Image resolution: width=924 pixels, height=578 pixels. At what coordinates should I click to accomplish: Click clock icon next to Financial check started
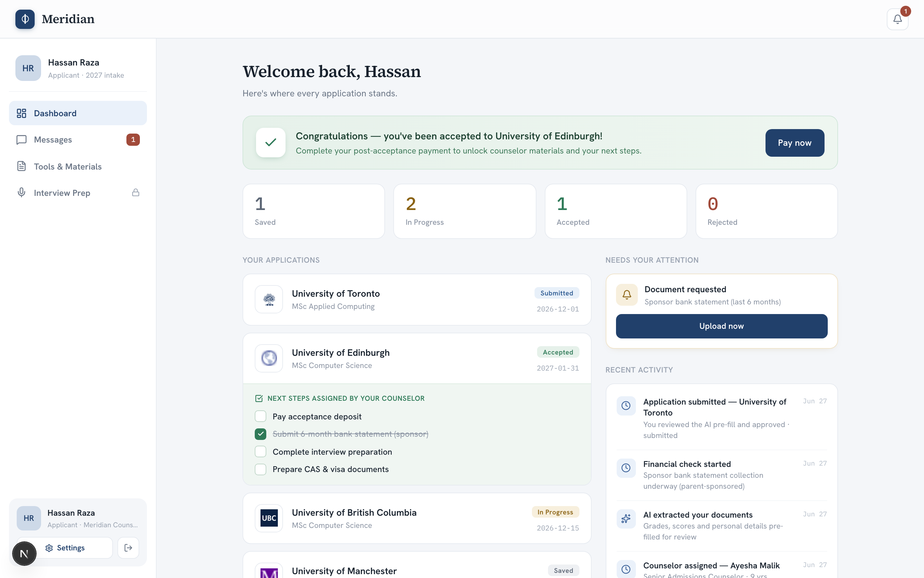point(626,468)
